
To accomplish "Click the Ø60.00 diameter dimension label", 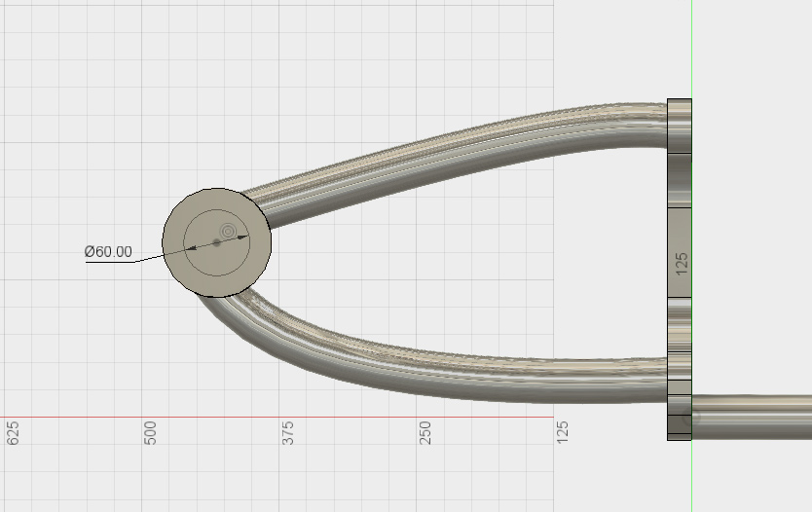I will click(108, 251).
